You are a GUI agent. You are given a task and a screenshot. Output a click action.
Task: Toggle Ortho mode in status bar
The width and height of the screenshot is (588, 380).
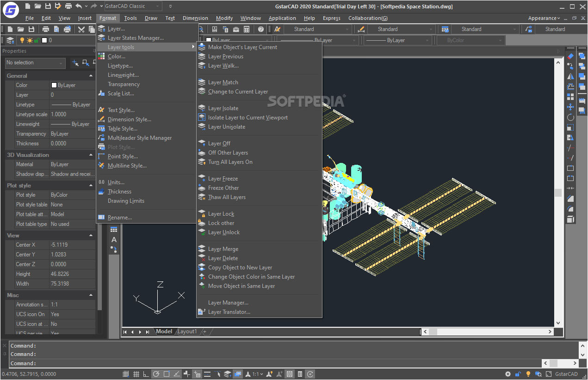146,374
